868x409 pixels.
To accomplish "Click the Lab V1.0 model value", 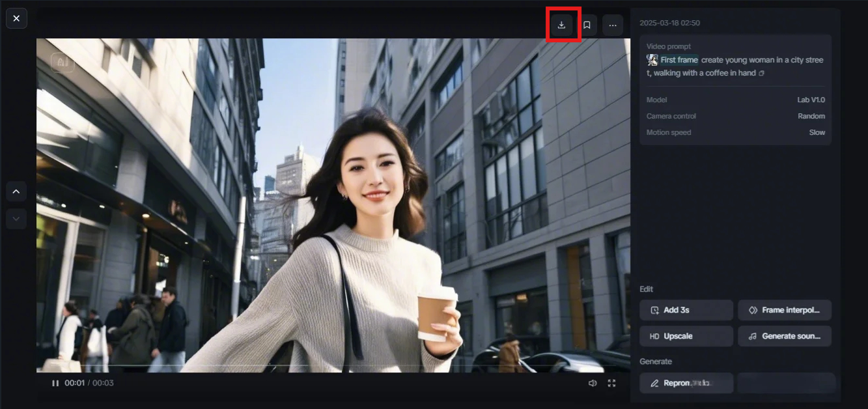I will click(811, 99).
